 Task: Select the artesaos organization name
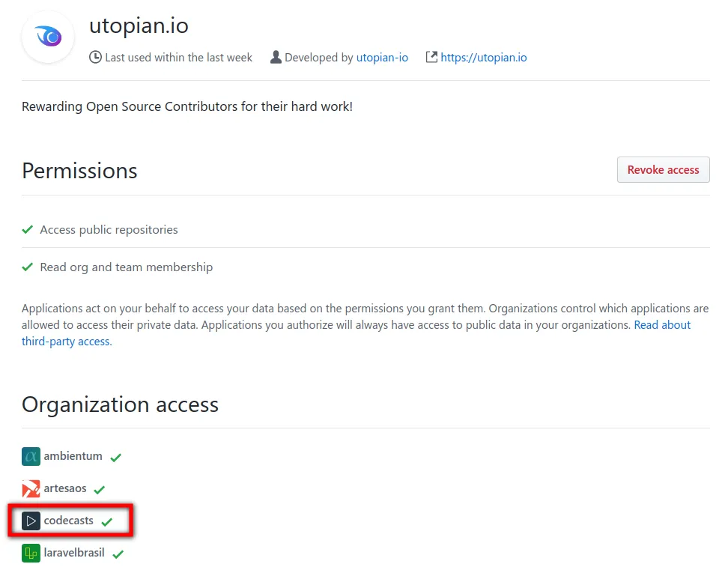tap(65, 488)
